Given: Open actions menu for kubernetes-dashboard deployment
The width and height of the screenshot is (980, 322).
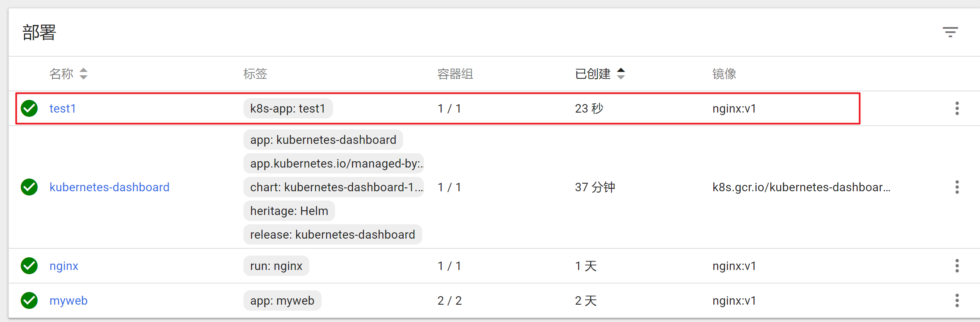Looking at the screenshot, I should (957, 187).
